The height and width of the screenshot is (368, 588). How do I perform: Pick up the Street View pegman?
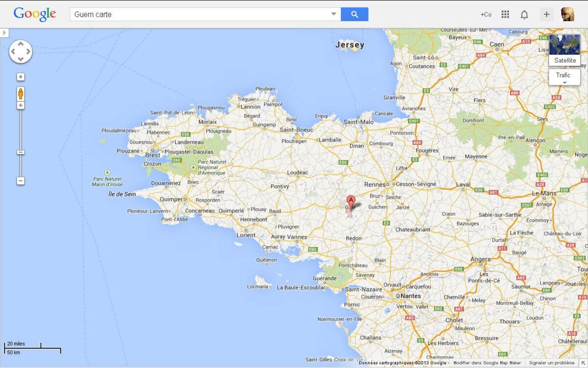click(x=21, y=93)
